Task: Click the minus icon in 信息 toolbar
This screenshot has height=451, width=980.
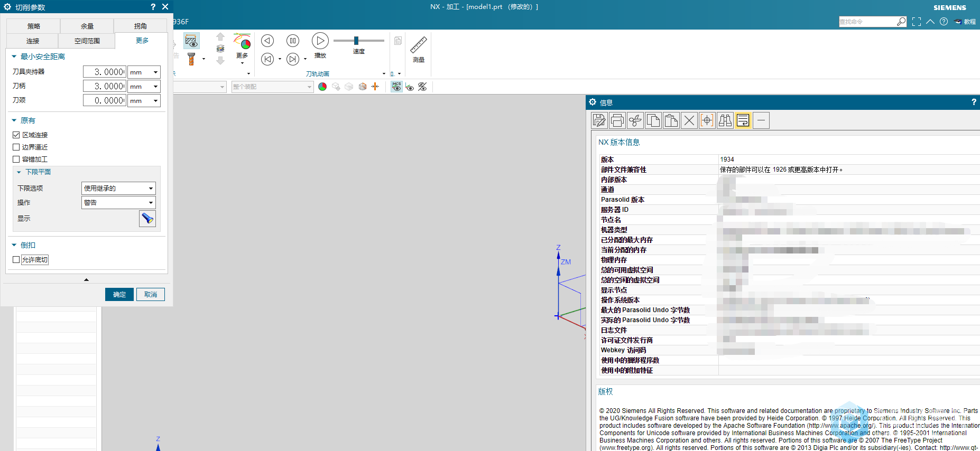Action: (761, 120)
